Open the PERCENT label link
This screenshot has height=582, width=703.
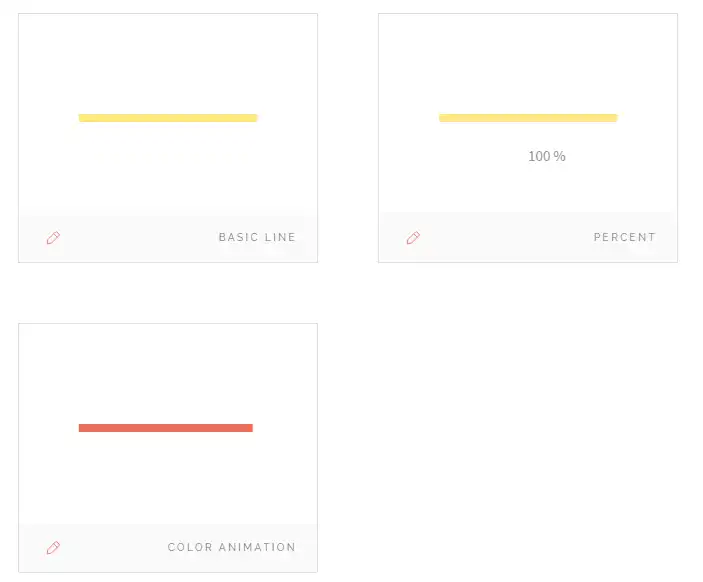[x=624, y=238]
